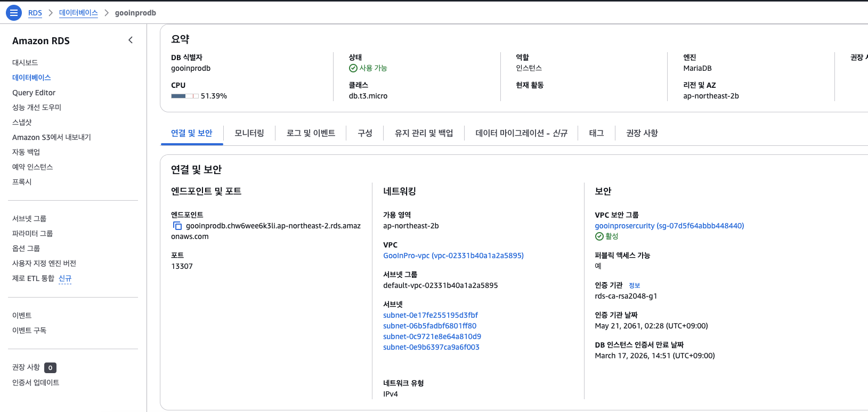Viewport: 868px width, 412px height.
Task: Open 스냅샷 in the sidebar
Action: point(22,122)
